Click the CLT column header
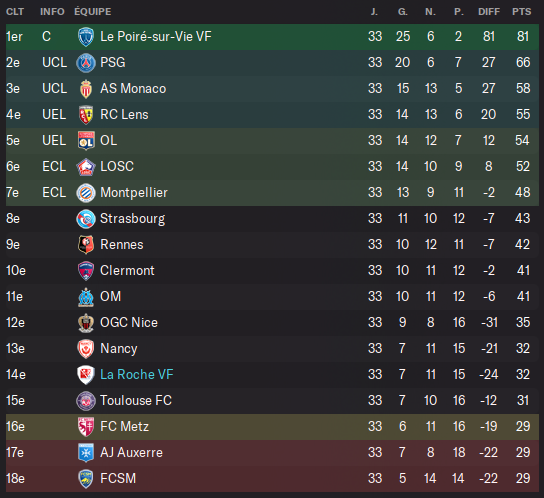This screenshot has width=544, height=498. point(15,12)
